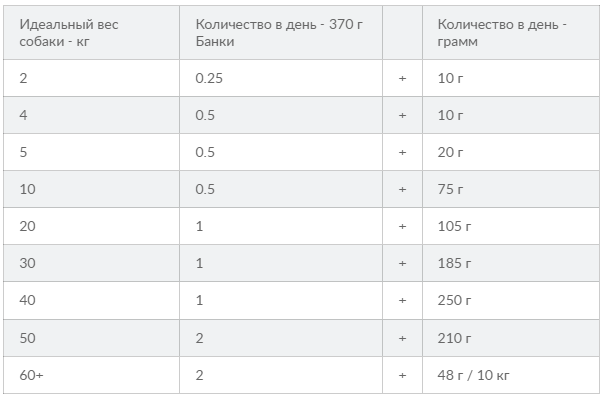Click the weight value 5 cell

pyautogui.click(x=91, y=152)
